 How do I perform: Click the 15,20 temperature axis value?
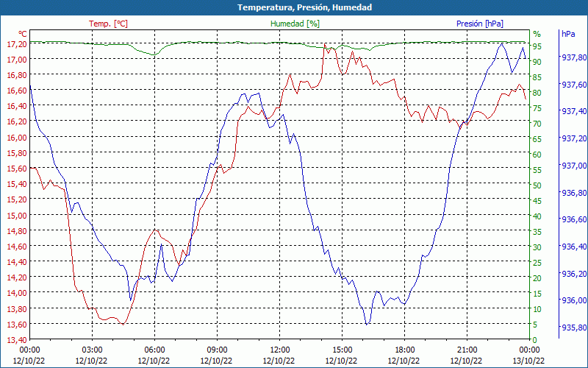(17, 199)
